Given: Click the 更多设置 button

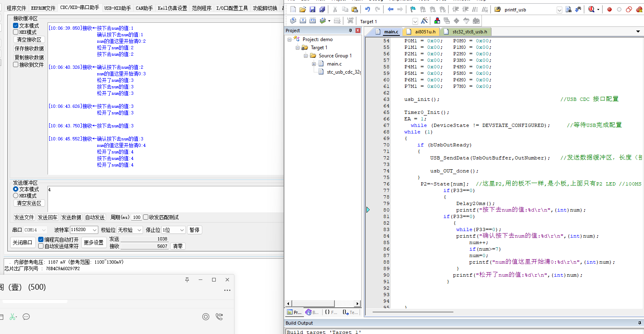Looking at the screenshot, I should pos(94,242).
